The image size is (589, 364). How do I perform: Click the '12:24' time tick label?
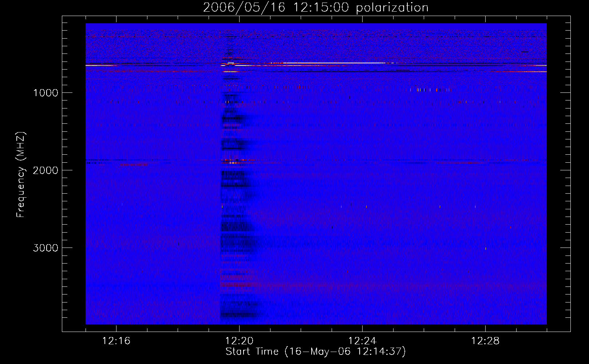(362, 341)
